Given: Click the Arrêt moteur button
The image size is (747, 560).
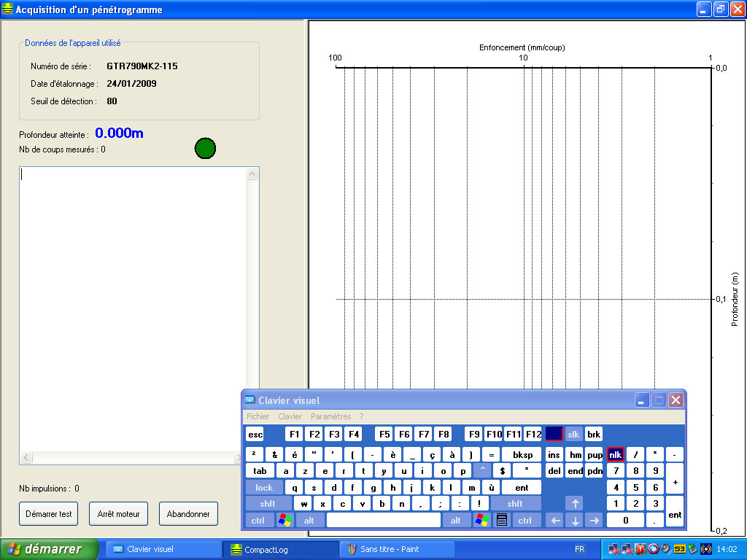Looking at the screenshot, I should 119,514.
